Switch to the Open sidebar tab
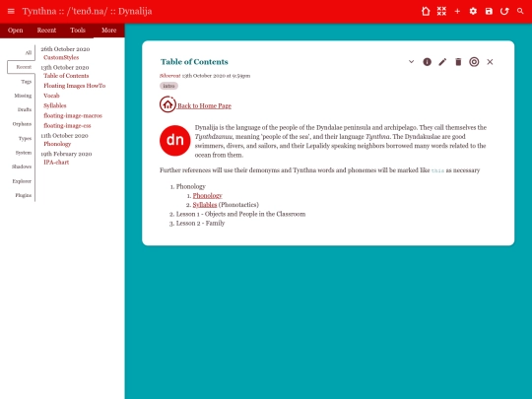532x399 pixels. click(15, 31)
